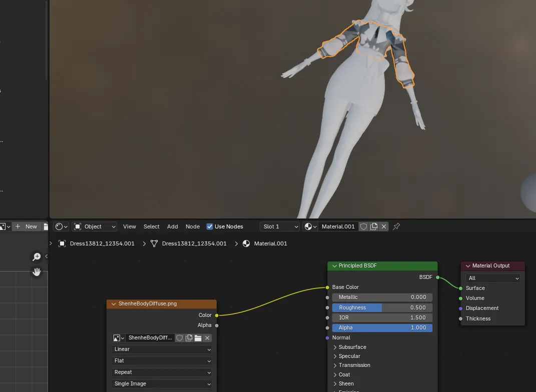Viewport: 536px width, 392px height.
Task: Click the BSDF output socket
Action: click(x=437, y=277)
